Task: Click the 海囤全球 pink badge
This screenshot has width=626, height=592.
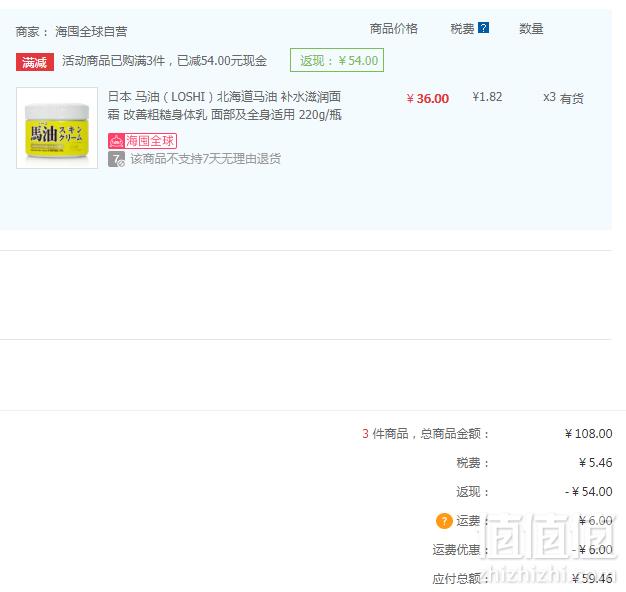Action: 142,141
